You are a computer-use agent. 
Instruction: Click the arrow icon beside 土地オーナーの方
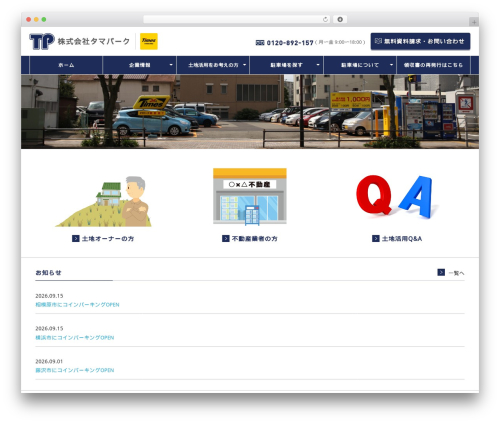coord(76,238)
